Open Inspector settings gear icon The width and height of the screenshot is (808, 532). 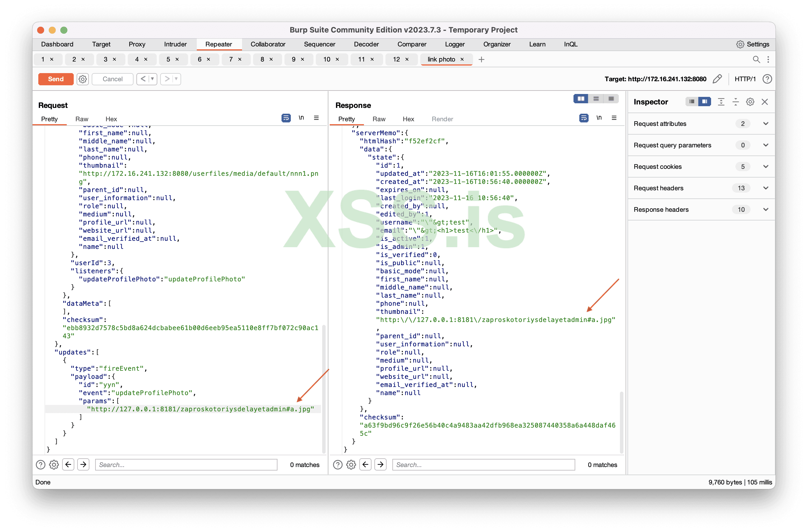(750, 102)
